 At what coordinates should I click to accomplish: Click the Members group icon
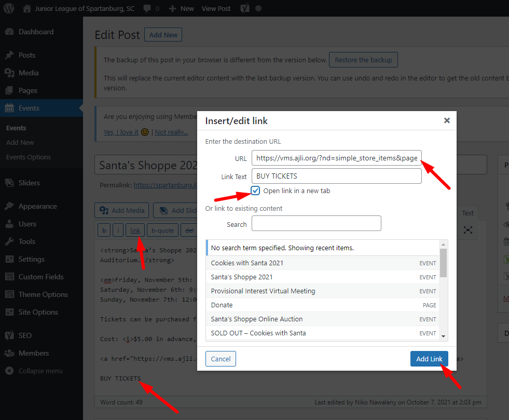tap(9, 353)
